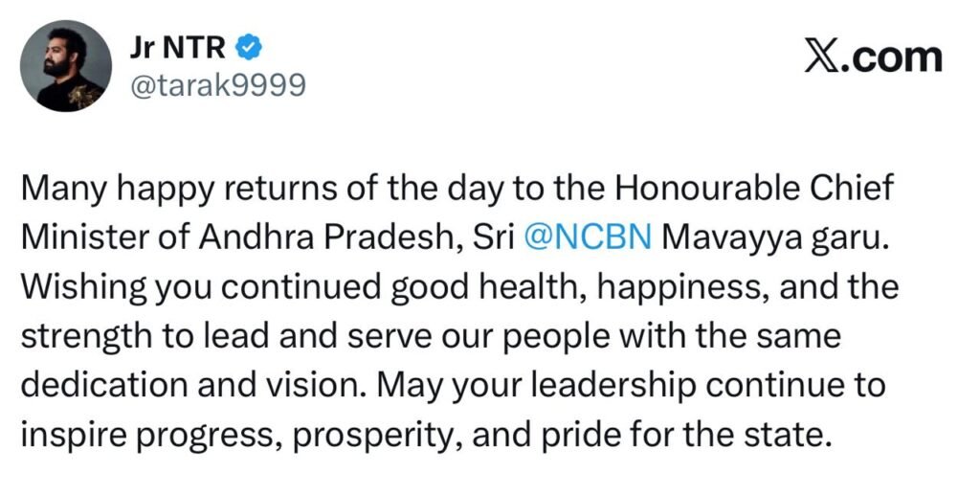The height and width of the screenshot is (496, 980).
Task: Click the words "Honourable Chief"
Action: coord(753,188)
